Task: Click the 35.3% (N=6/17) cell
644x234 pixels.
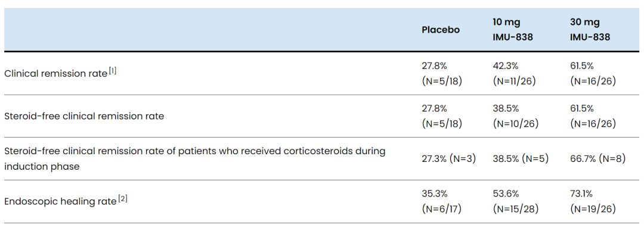Action: click(442, 202)
